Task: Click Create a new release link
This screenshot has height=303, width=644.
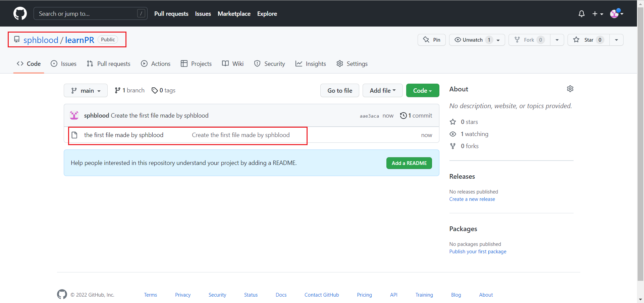Action: point(472,199)
